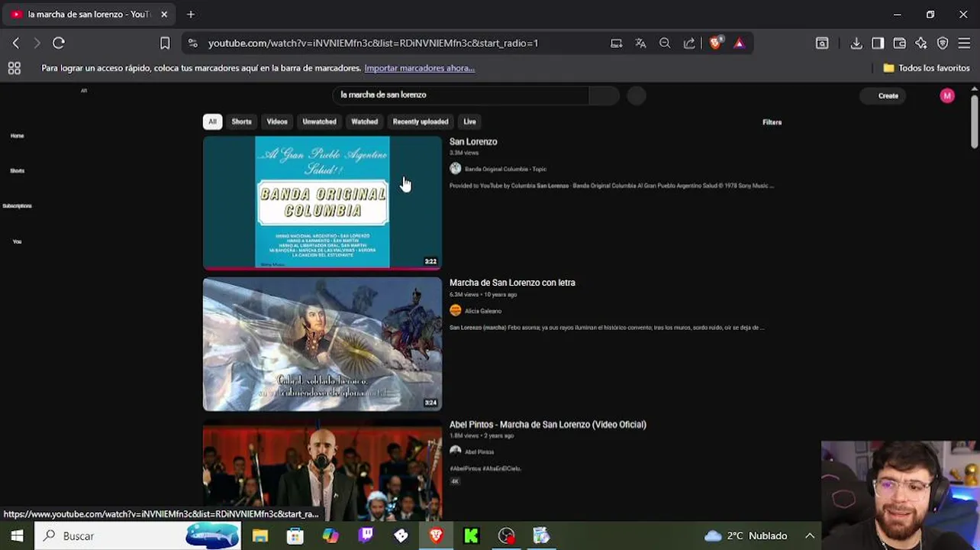Expand the system tray hidden icons chevron
The height and width of the screenshot is (550, 980).
tap(810, 535)
